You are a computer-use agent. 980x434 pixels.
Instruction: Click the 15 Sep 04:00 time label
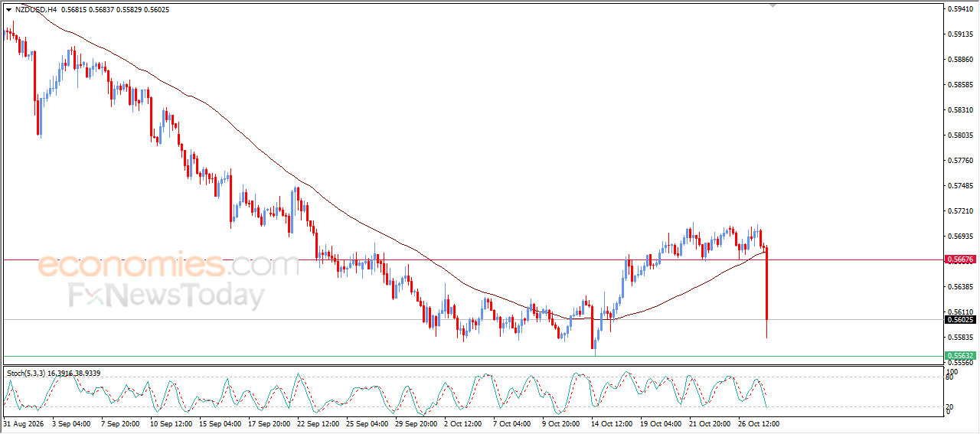220,423
